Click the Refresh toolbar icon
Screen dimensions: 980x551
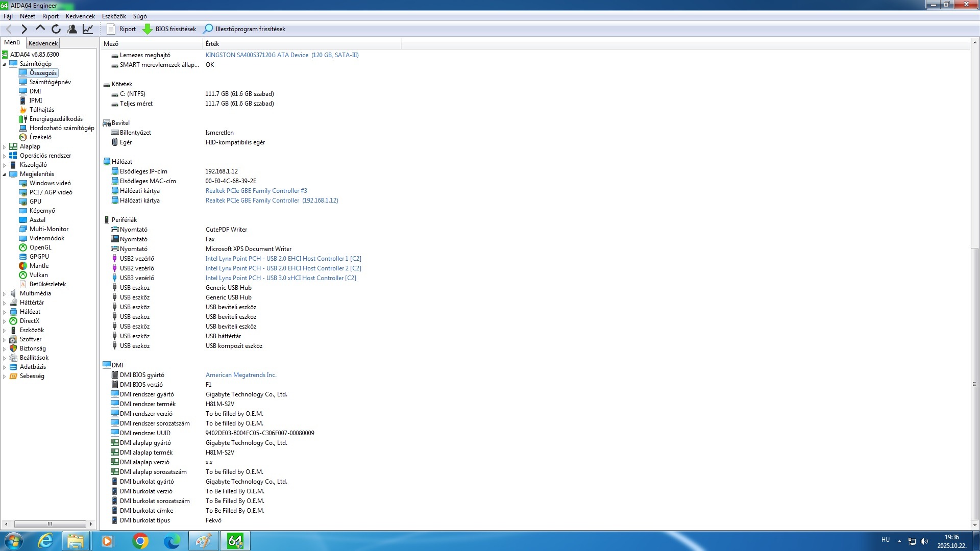[x=56, y=29]
